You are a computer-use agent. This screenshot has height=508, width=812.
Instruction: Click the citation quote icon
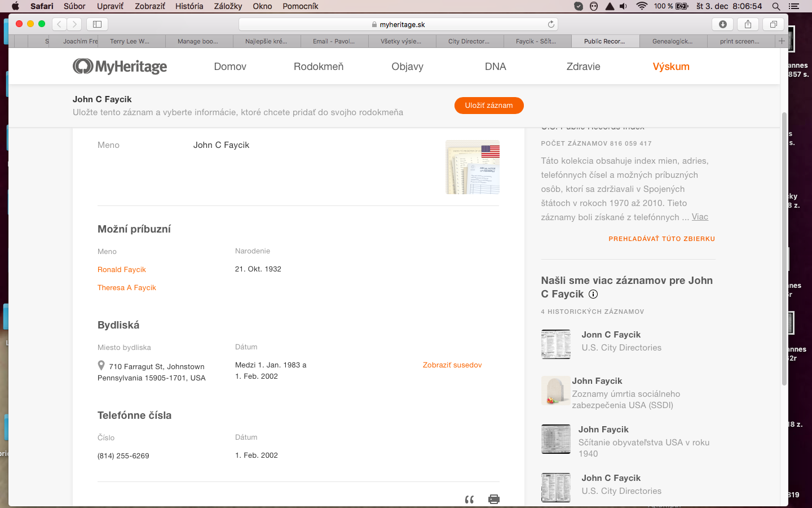[469, 499]
